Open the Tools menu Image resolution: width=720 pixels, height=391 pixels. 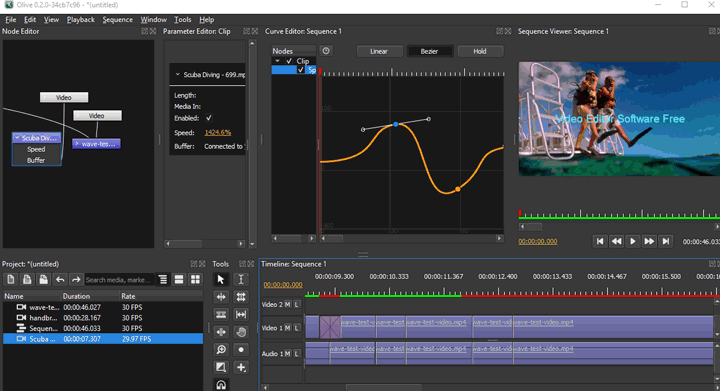click(x=182, y=20)
